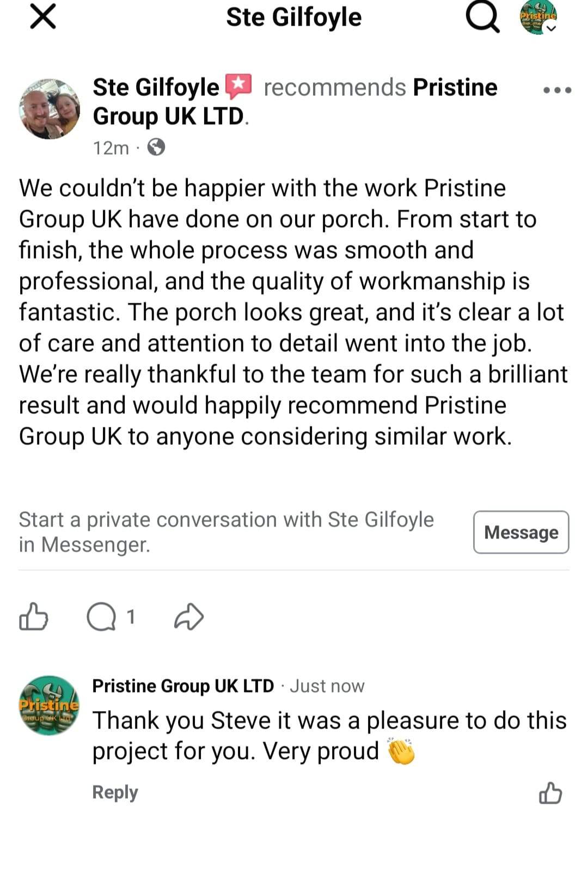
Task: Open the Pristine Group UK LTD page link
Action: [x=455, y=87]
